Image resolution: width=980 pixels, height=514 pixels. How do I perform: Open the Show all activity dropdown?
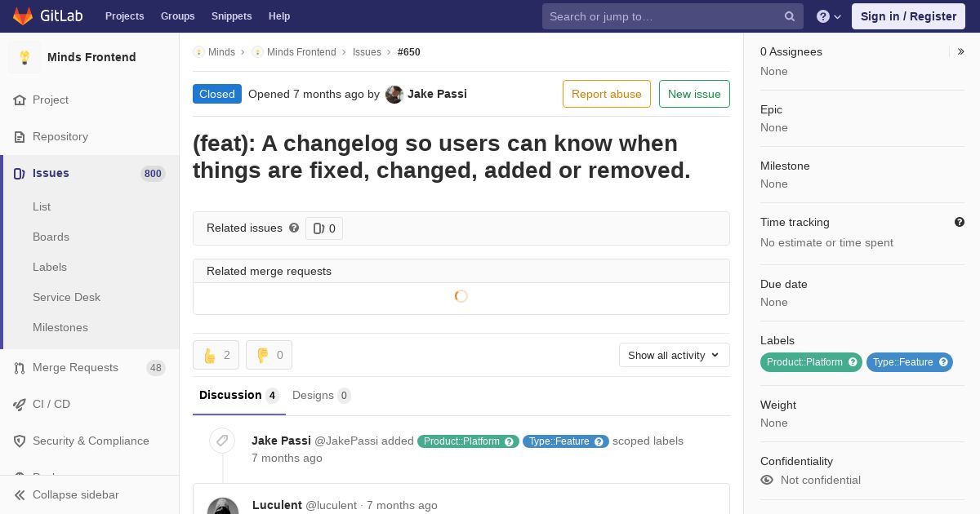pos(674,355)
